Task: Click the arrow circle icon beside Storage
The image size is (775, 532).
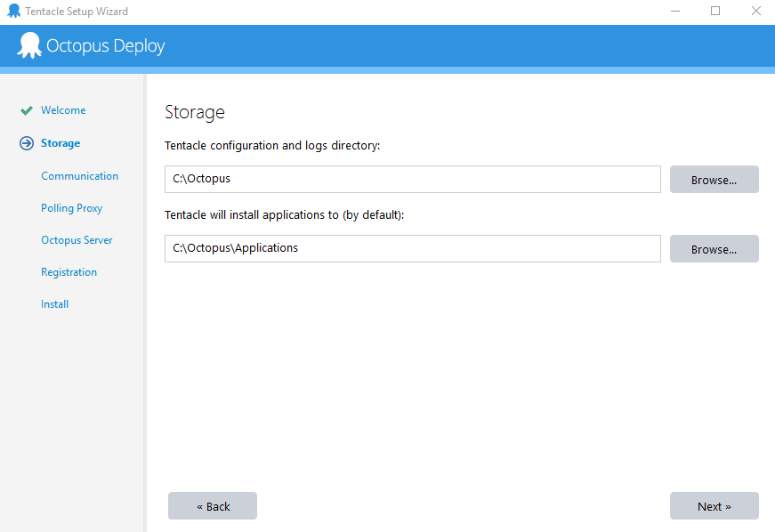Action: (x=27, y=143)
